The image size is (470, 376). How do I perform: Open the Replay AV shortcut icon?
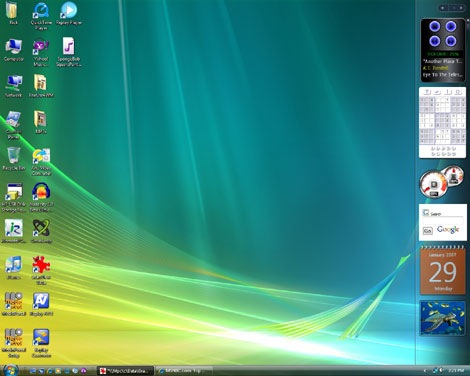pos(41,301)
